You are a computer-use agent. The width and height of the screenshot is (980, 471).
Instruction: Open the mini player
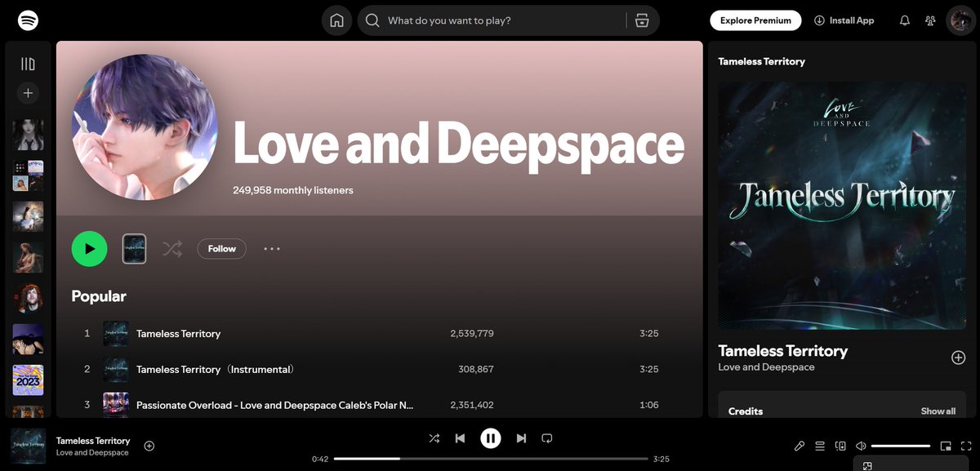click(946, 446)
